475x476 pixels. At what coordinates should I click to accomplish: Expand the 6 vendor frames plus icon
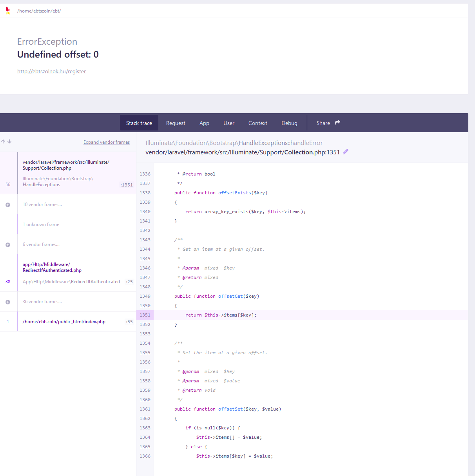pyautogui.click(x=8, y=245)
